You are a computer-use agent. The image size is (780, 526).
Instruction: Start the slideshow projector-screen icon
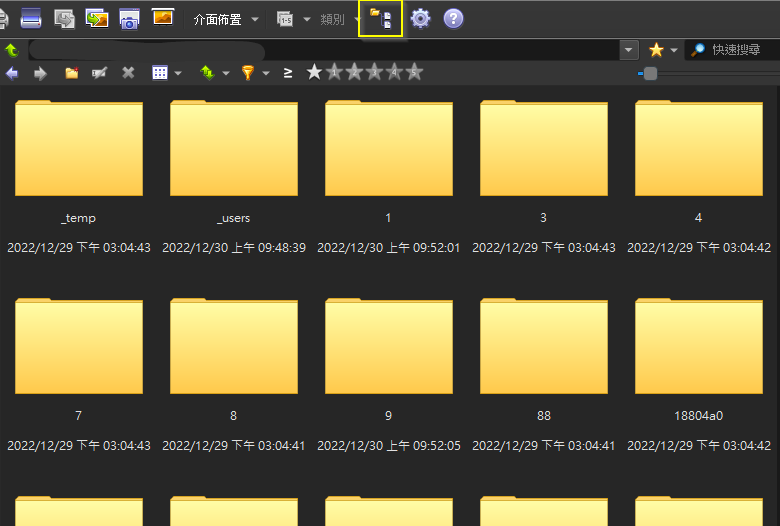(163, 17)
